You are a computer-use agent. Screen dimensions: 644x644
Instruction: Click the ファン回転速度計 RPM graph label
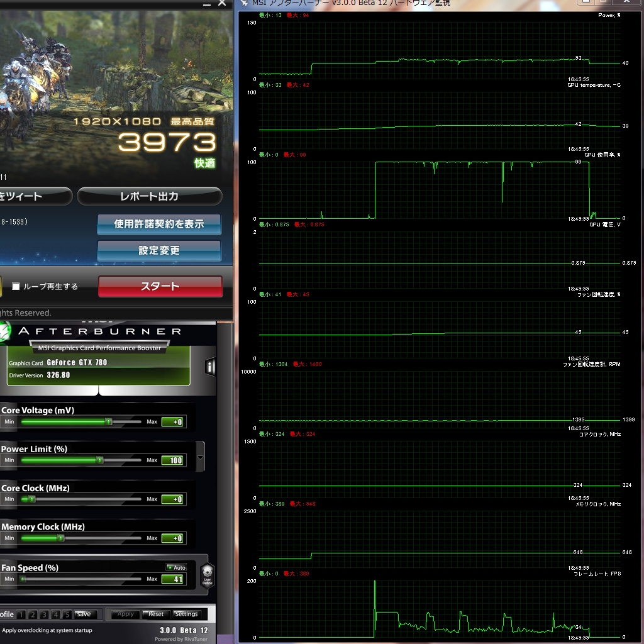click(x=591, y=364)
